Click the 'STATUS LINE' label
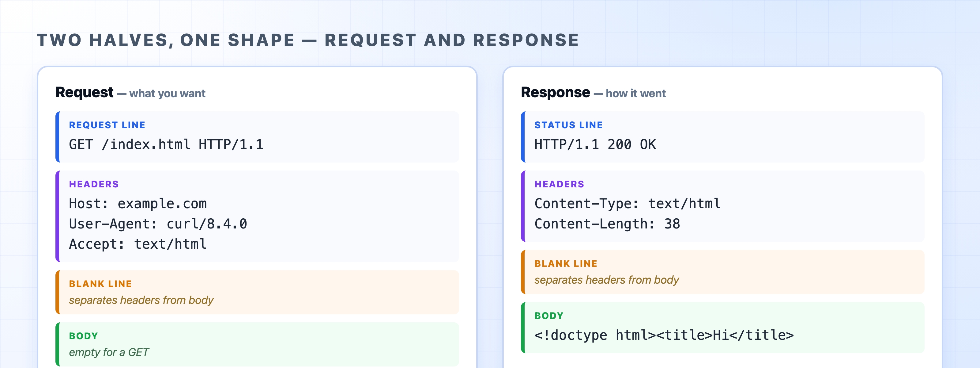 click(x=568, y=125)
